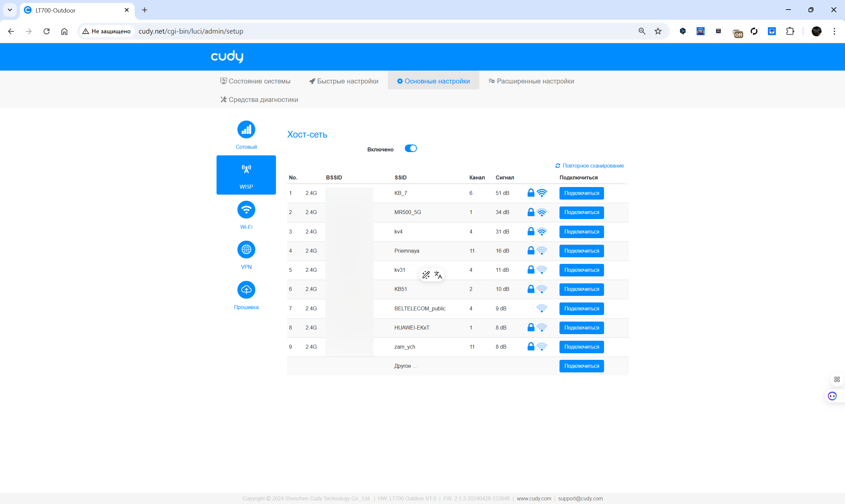The image size is (845, 504).
Task: Click the Cudy logo in the header
Action: [x=227, y=56]
